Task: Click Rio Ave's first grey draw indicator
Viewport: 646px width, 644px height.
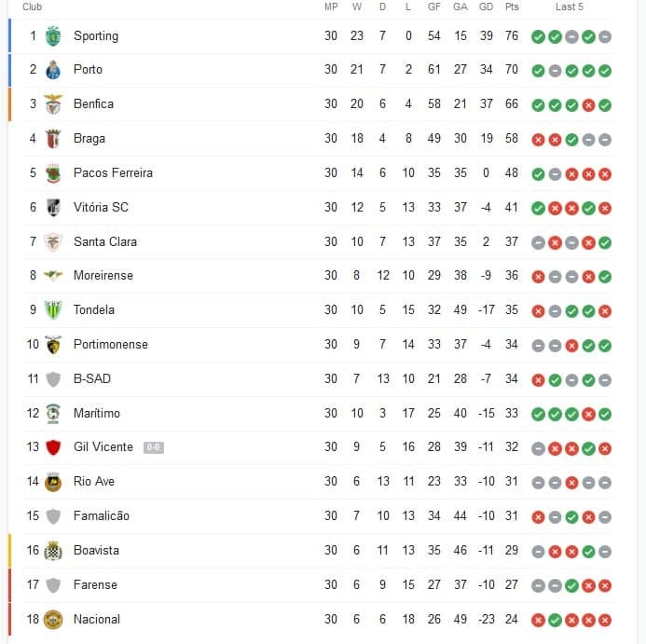Action: (x=538, y=482)
